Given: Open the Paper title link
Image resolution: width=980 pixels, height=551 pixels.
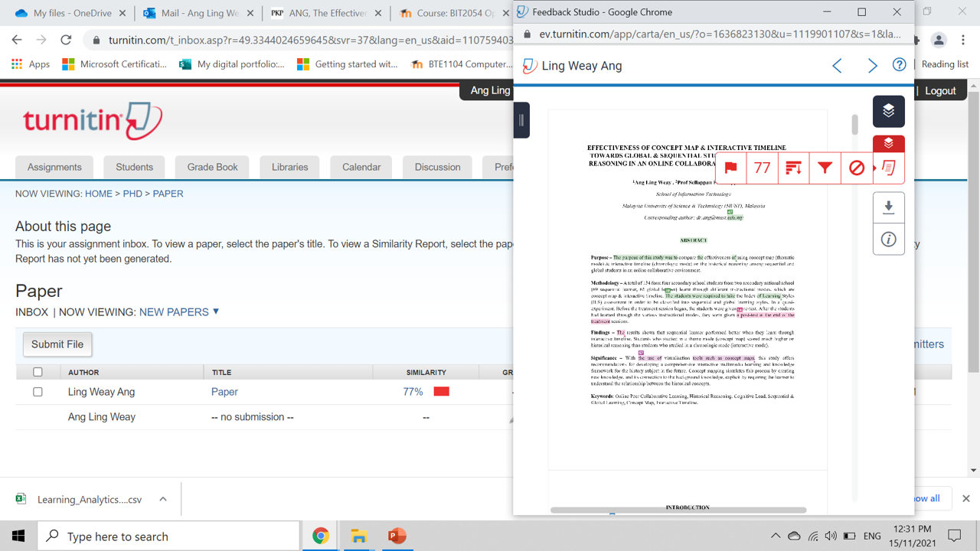Looking at the screenshot, I should (224, 392).
